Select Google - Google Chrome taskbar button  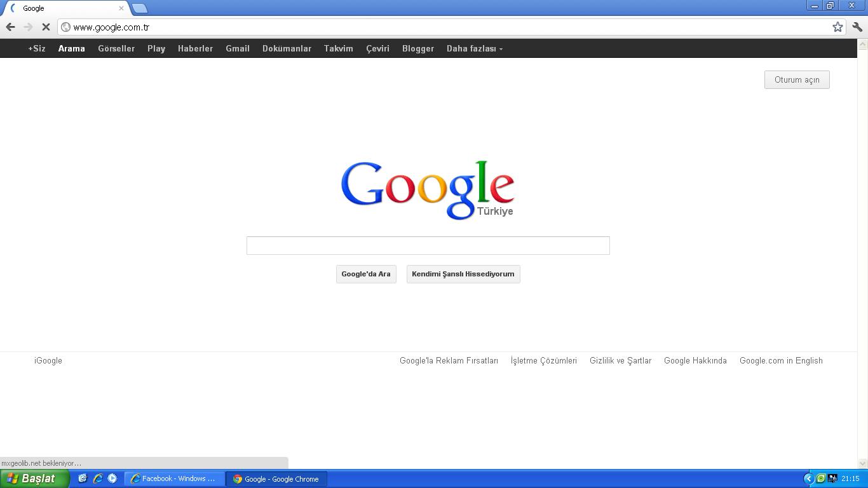(x=276, y=478)
